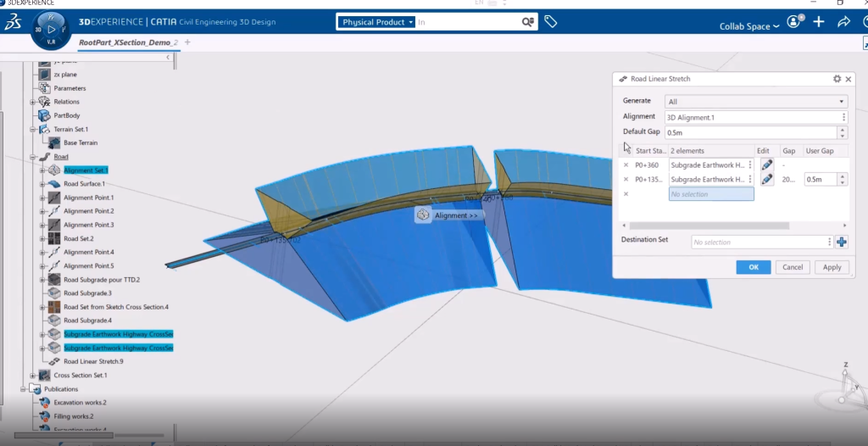Viewport: 868px width, 446px height.
Task: Click the 3DS logo in top bar
Action: click(x=13, y=22)
